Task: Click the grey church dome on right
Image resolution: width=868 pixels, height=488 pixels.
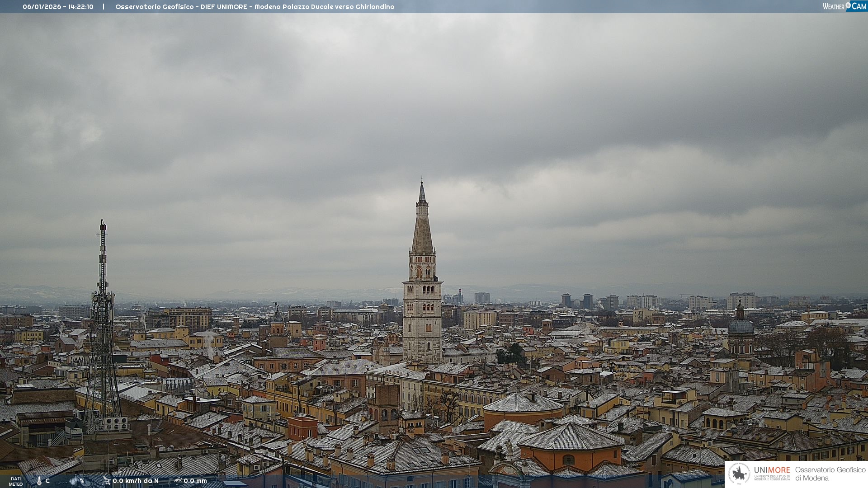Action: (x=740, y=326)
